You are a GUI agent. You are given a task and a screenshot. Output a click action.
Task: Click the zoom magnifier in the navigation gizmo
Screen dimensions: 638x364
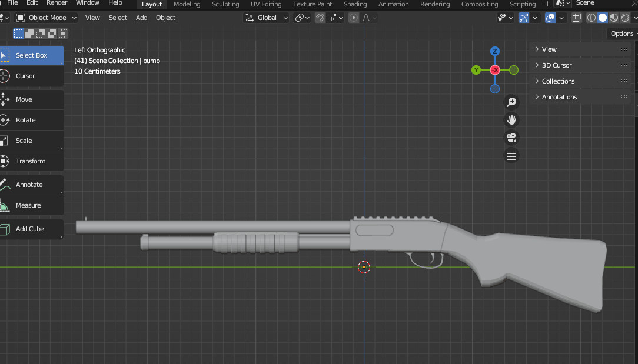tap(511, 102)
